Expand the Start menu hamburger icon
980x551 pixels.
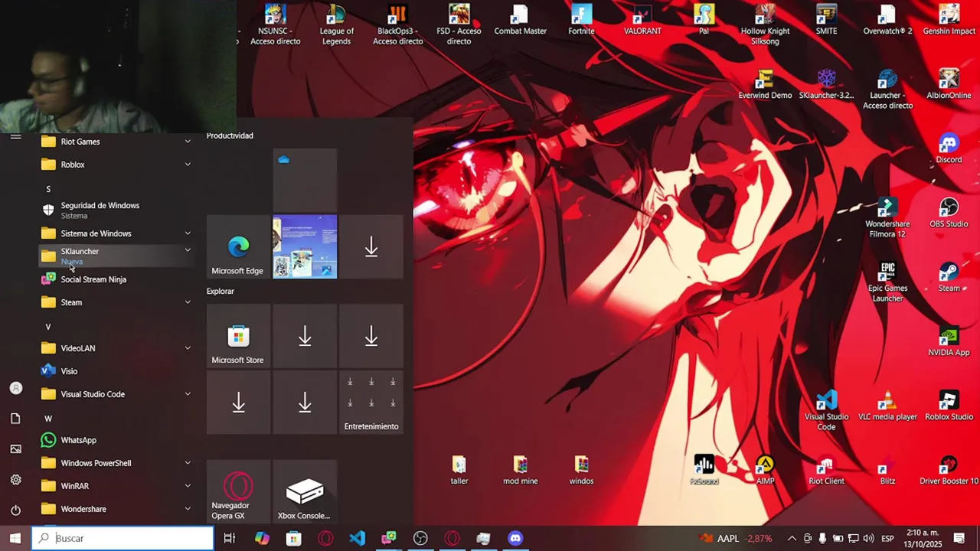coord(15,137)
